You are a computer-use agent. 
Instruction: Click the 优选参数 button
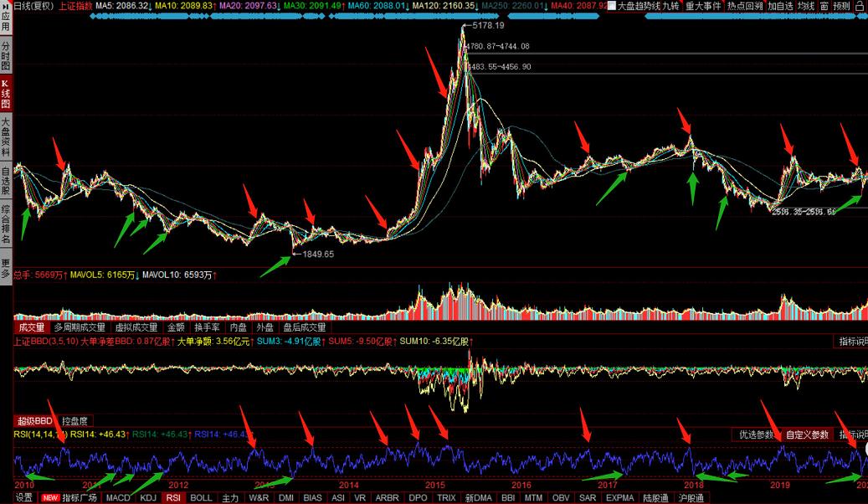[x=756, y=435]
